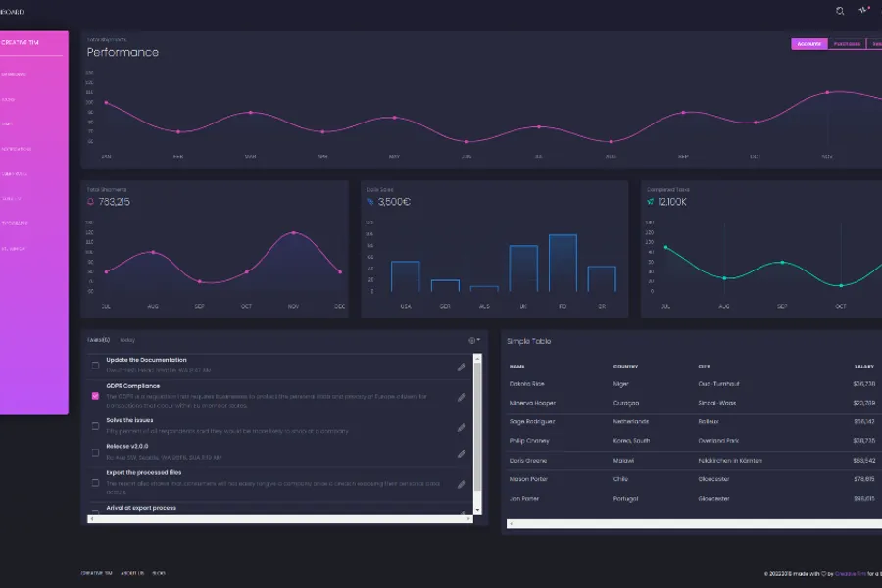Click the task list vertical scrollbar

click(x=478, y=431)
